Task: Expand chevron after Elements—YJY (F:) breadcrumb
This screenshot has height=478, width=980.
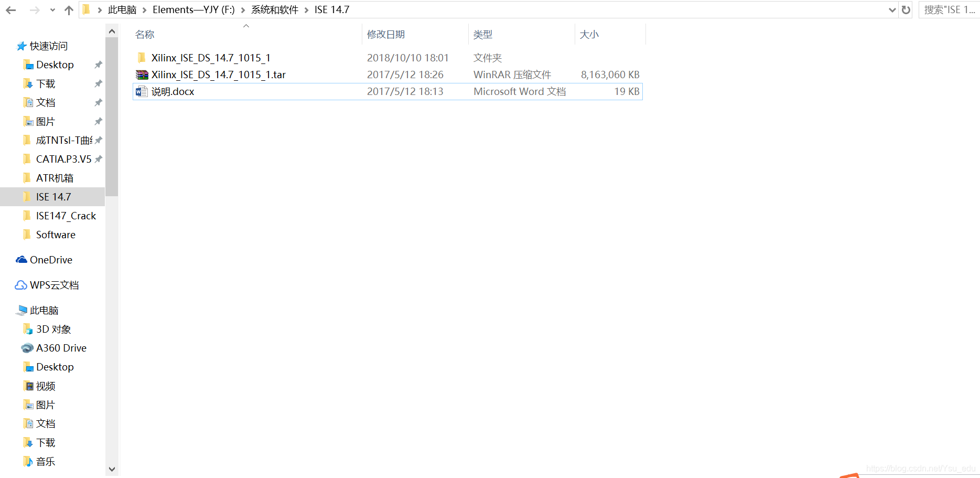Action: click(243, 10)
